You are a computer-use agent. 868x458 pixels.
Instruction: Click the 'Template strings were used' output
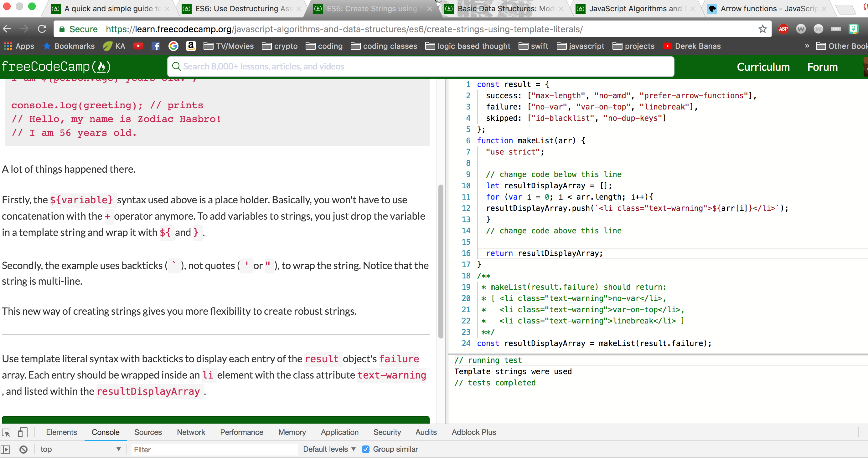pos(513,371)
